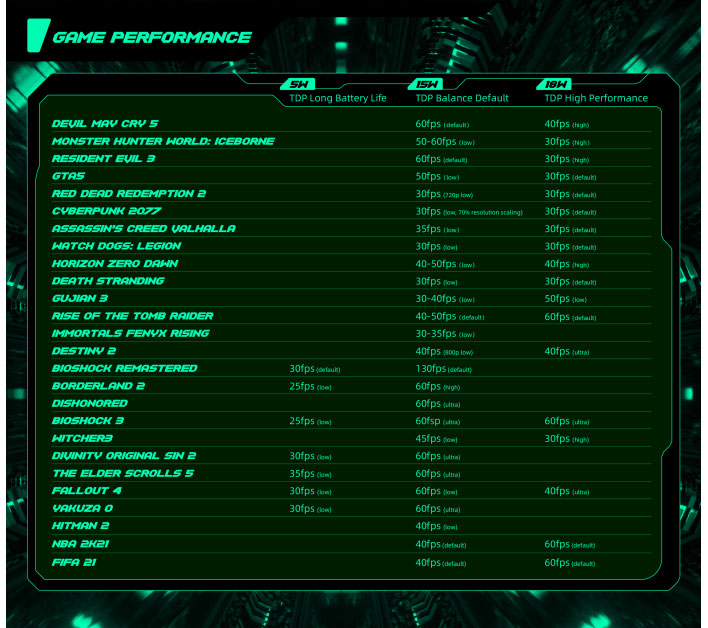Click the 'Hitman 2' title

pos(80,526)
